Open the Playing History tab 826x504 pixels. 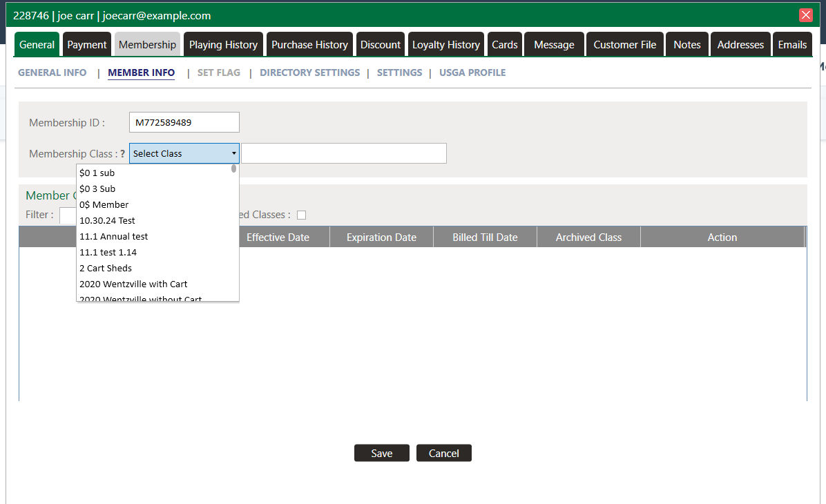(x=223, y=45)
